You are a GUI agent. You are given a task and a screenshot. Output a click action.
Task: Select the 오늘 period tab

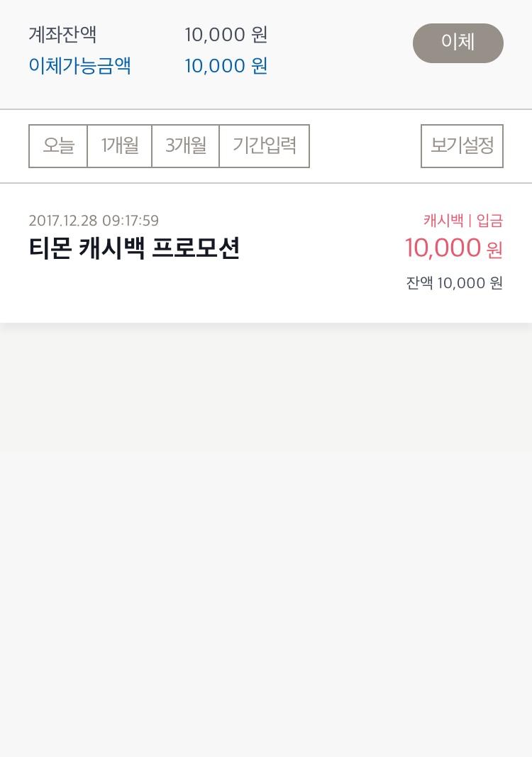(x=58, y=146)
